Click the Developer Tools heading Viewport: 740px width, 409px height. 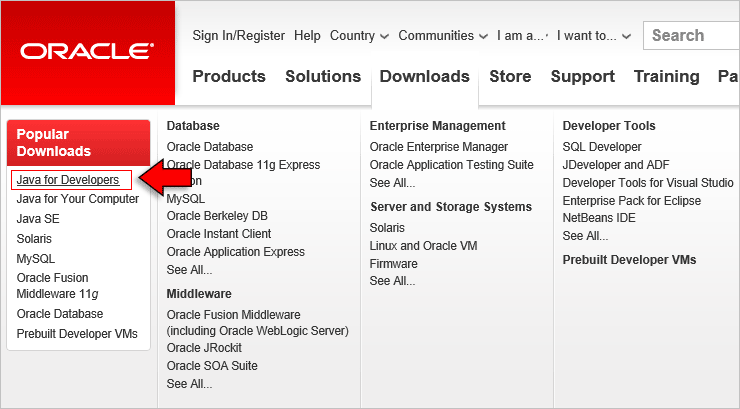click(x=609, y=126)
